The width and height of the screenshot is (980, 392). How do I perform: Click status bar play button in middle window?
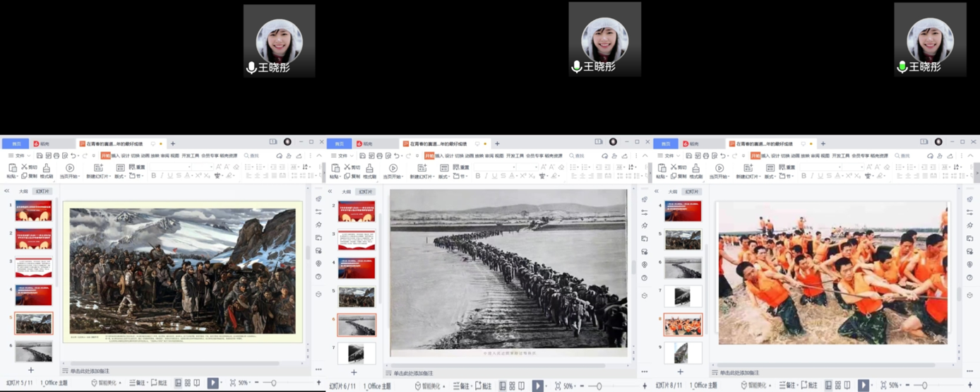click(537, 386)
